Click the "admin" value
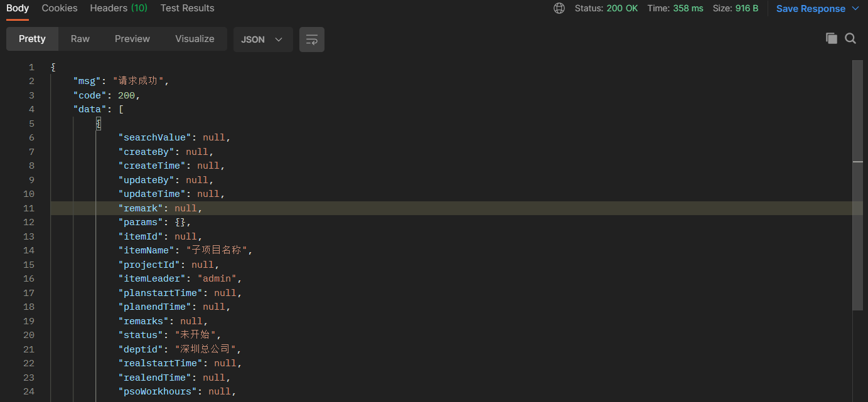This screenshot has height=402, width=868. [x=217, y=278]
